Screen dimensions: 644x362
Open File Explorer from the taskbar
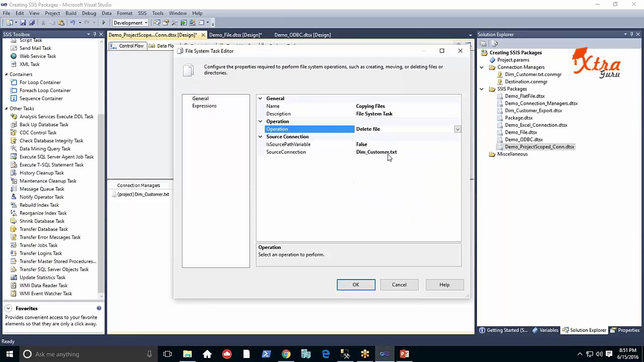point(187,354)
